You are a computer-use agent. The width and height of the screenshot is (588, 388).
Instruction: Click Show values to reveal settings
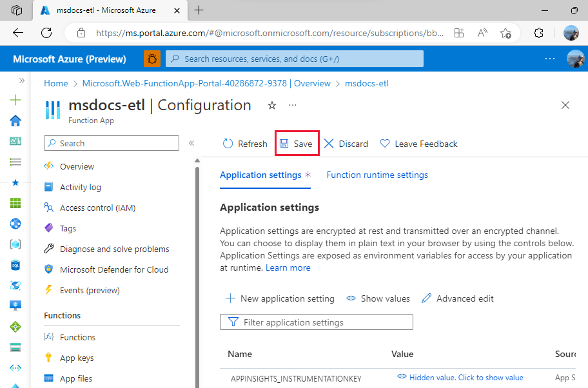tap(378, 298)
